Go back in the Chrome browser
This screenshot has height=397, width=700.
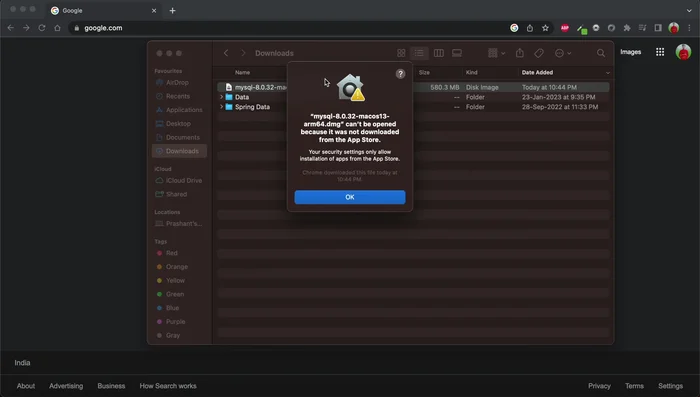(11, 28)
